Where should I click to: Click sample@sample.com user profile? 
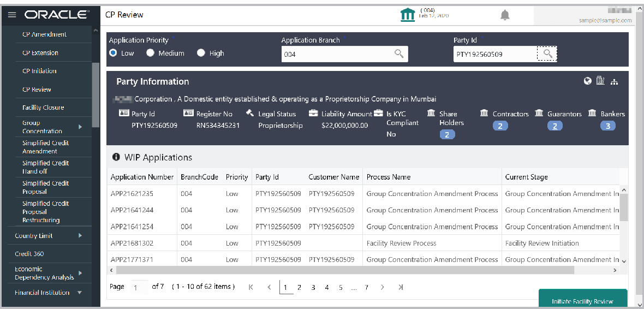click(x=605, y=20)
